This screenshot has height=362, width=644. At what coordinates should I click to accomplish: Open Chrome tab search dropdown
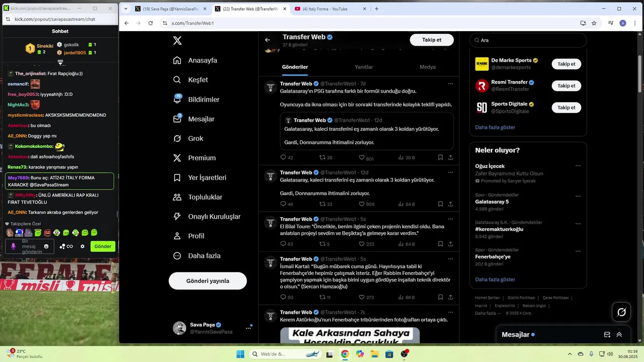pyautogui.click(x=125, y=9)
